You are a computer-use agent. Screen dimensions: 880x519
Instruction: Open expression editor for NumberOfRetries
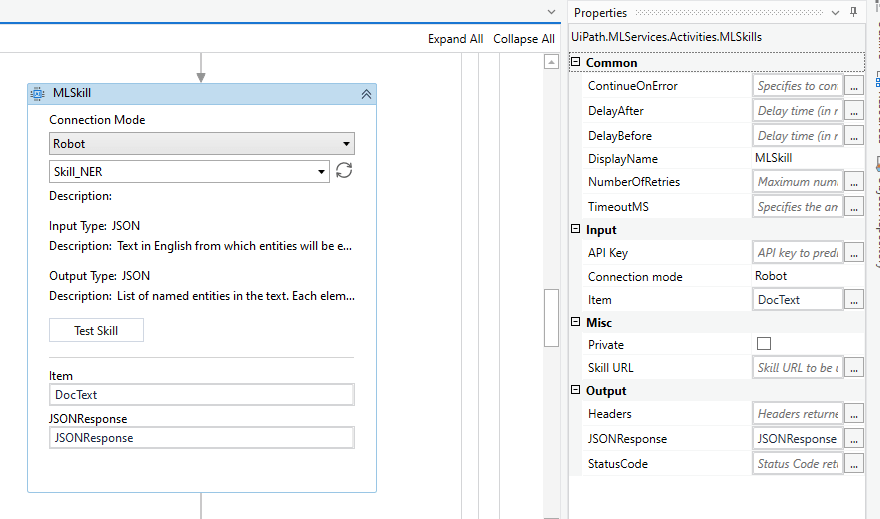pos(854,182)
